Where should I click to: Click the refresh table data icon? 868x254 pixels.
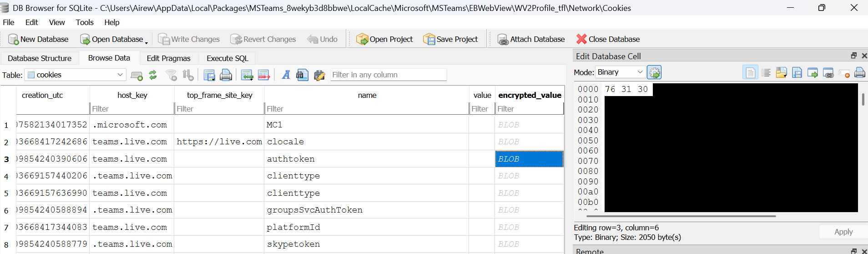pyautogui.click(x=153, y=75)
